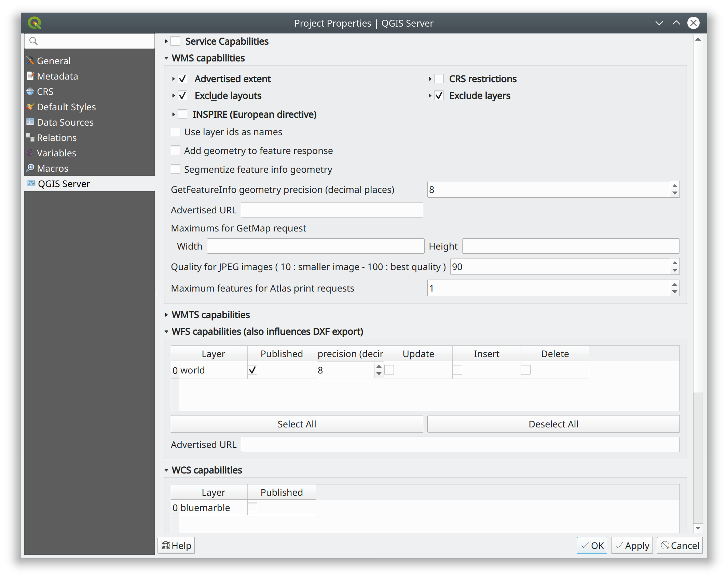Click Select All button
The width and height of the screenshot is (728, 579).
coord(297,424)
